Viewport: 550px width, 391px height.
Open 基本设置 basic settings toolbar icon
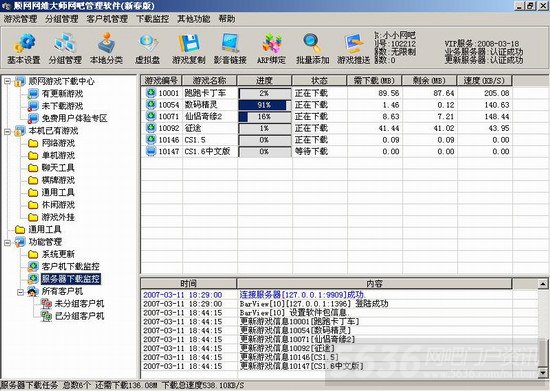click(24, 44)
